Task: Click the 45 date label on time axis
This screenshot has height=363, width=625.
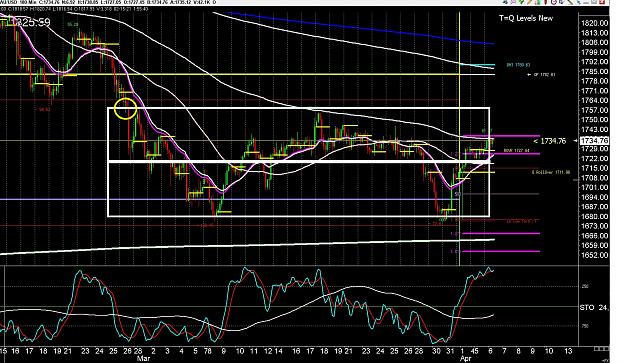Action: coord(474,351)
